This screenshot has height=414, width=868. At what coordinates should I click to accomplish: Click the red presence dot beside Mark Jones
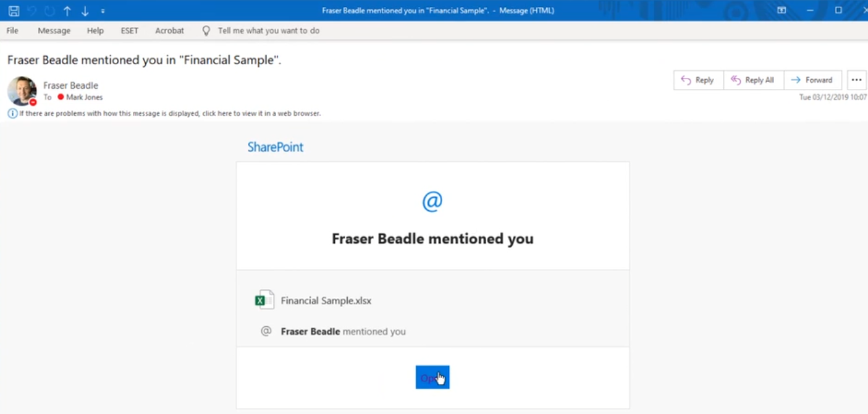[x=61, y=97]
